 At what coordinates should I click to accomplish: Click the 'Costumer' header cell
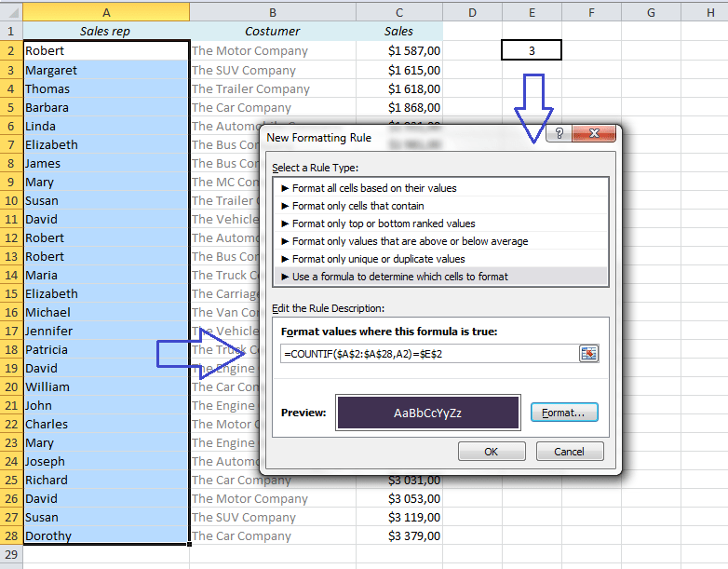pyautogui.click(x=273, y=31)
